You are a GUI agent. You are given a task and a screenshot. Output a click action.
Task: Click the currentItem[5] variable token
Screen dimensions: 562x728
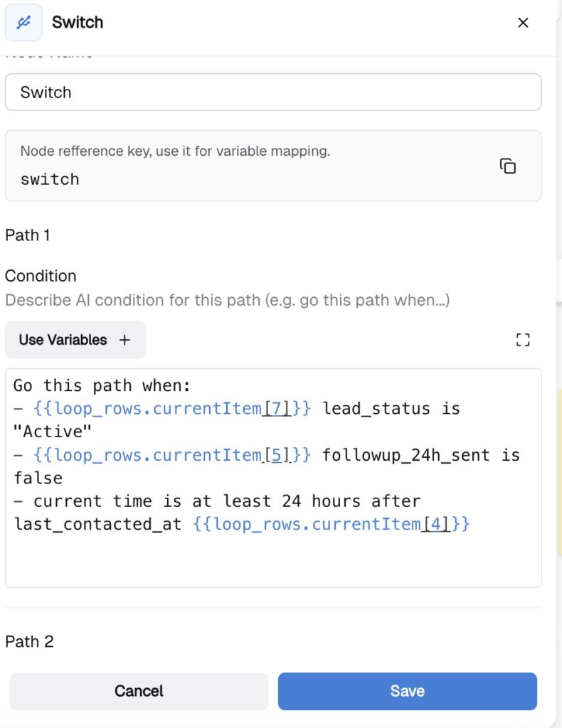[172, 455]
